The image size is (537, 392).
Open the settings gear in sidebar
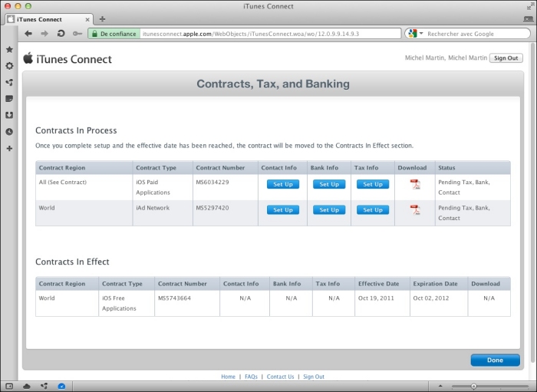point(9,66)
